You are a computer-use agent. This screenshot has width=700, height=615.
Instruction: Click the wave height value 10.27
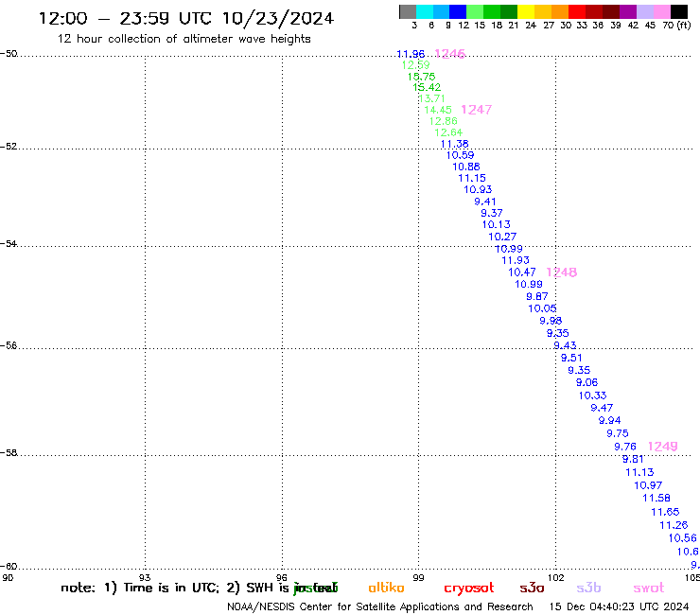502,237
